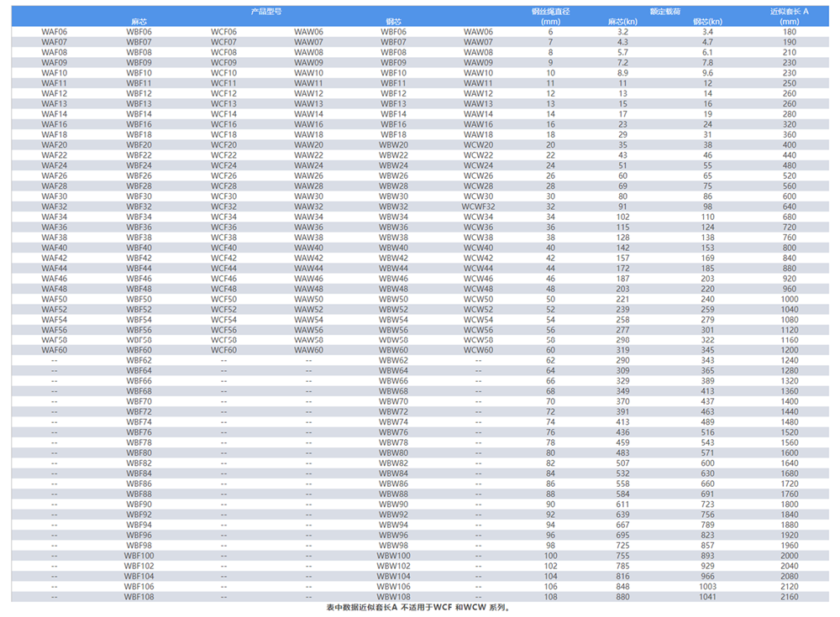This screenshot has width=840, height=617.
Task: Select the WAW60 model cell
Action: point(308,350)
